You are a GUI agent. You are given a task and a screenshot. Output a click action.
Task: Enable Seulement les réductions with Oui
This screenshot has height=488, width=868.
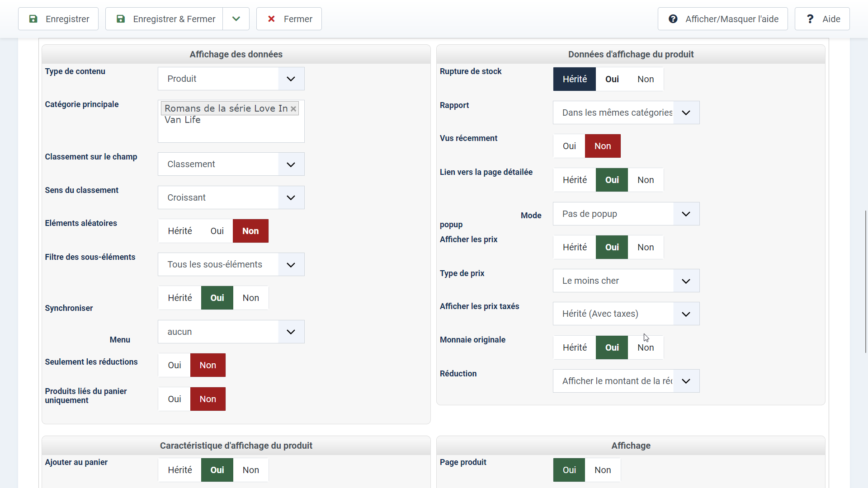(x=175, y=365)
